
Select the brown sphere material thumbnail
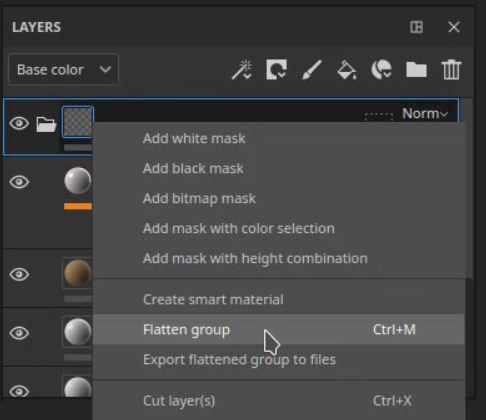click(78, 273)
